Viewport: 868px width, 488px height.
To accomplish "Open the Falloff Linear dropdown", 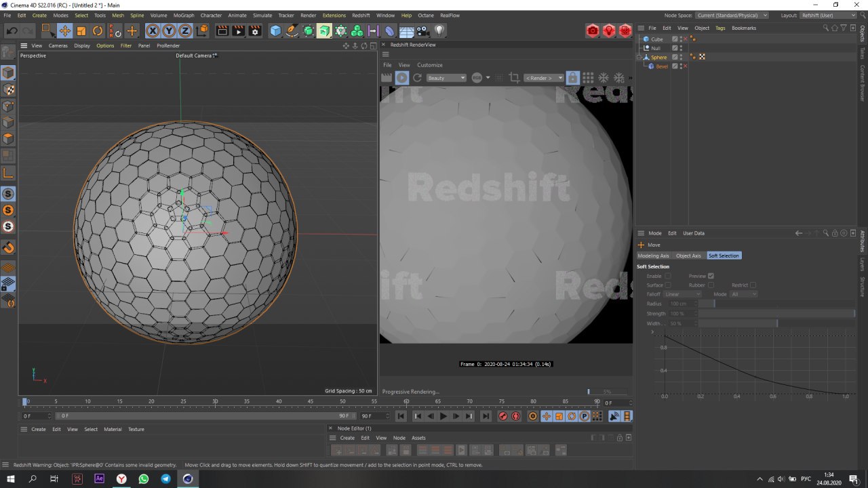I will coord(682,294).
